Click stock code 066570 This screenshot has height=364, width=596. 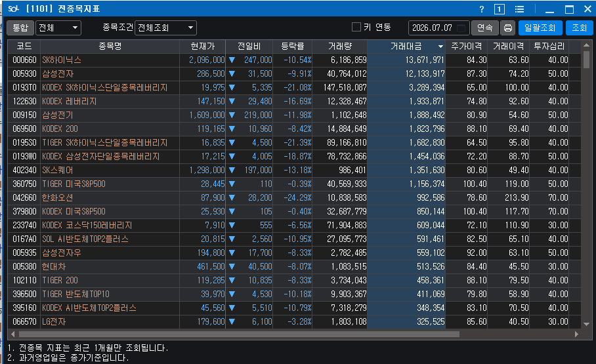point(24,321)
